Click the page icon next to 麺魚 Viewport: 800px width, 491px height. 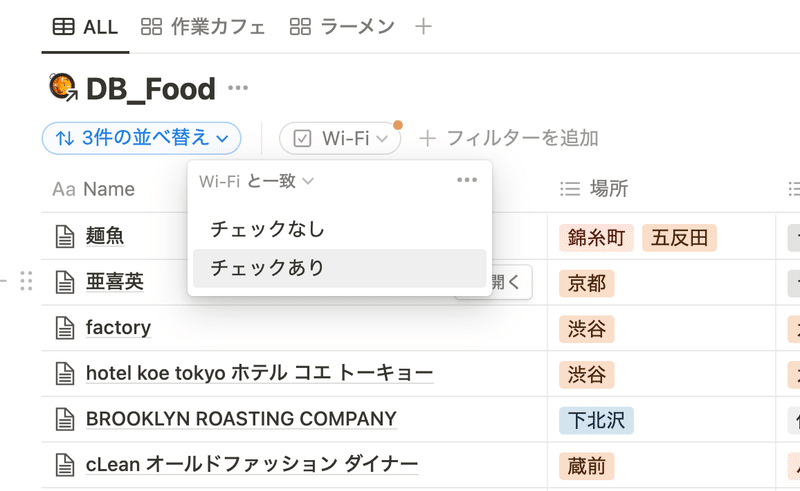(65, 237)
